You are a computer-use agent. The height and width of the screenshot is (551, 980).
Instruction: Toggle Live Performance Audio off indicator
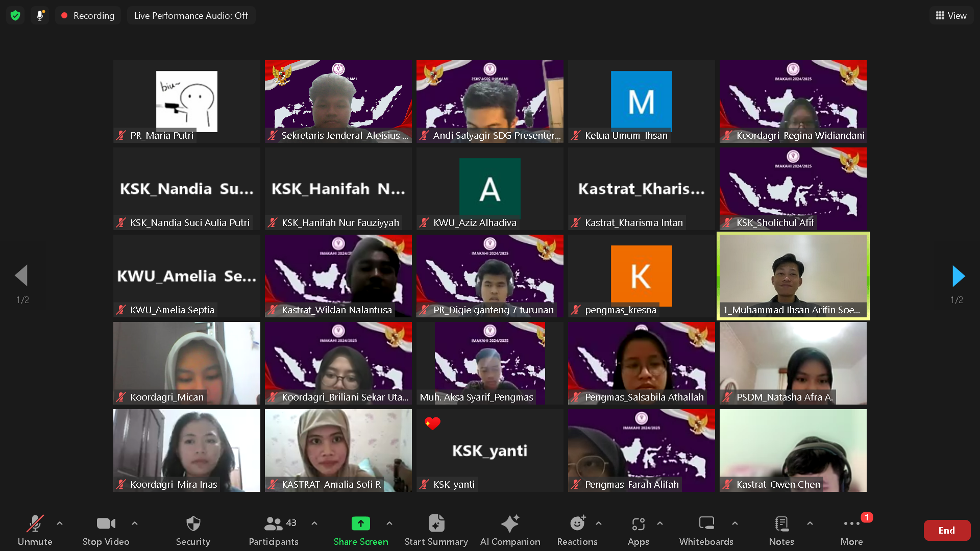[x=191, y=15]
